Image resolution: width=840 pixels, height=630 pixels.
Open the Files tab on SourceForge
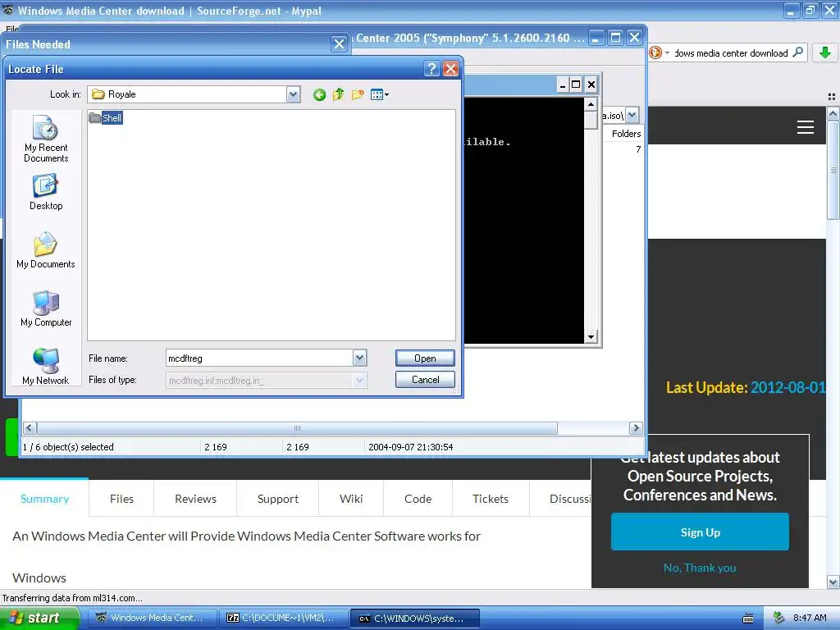click(x=121, y=499)
